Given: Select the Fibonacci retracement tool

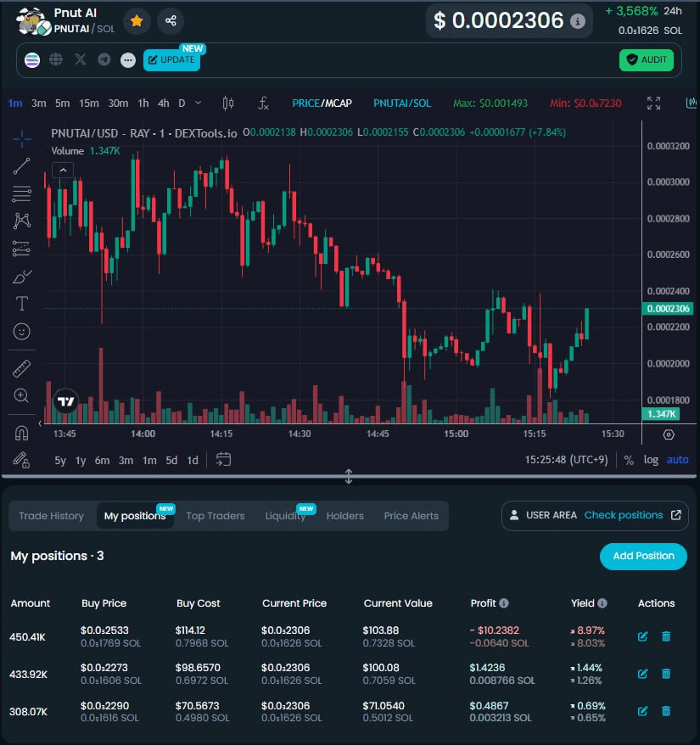Looking at the screenshot, I should [22, 193].
